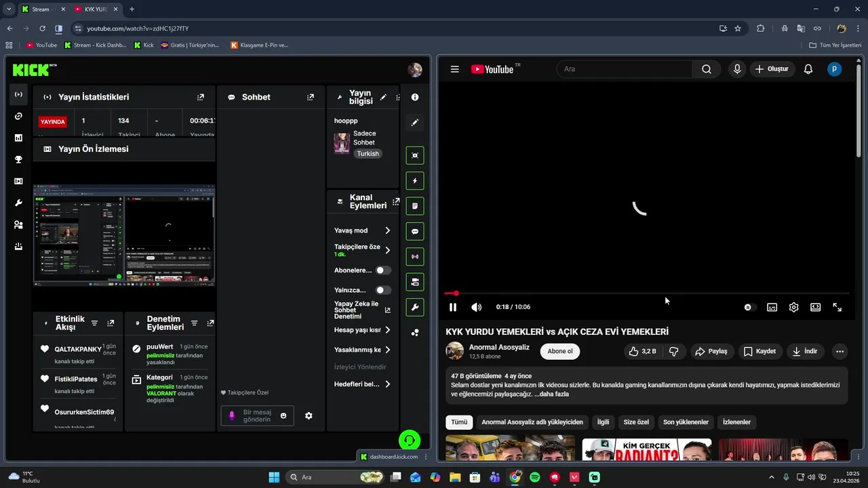Toggle YouTube autoplay switch
The height and width of the screenshot is (488, 868).
(x=748, y=307)
